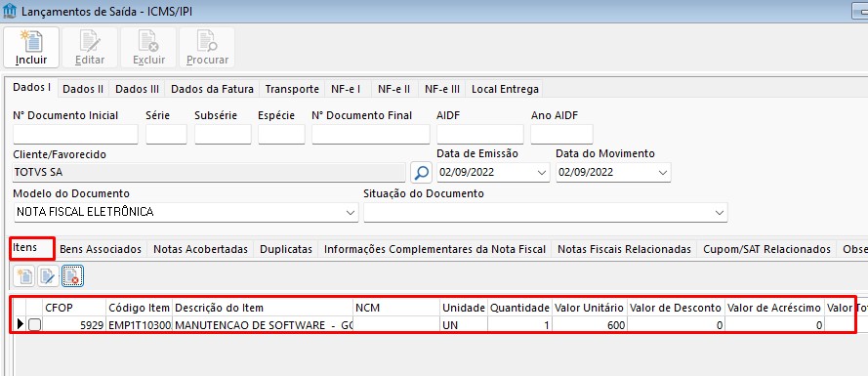Expand the Modelo do Documento combo box
This screenshot has width=868, height=376.
(350, 212)
